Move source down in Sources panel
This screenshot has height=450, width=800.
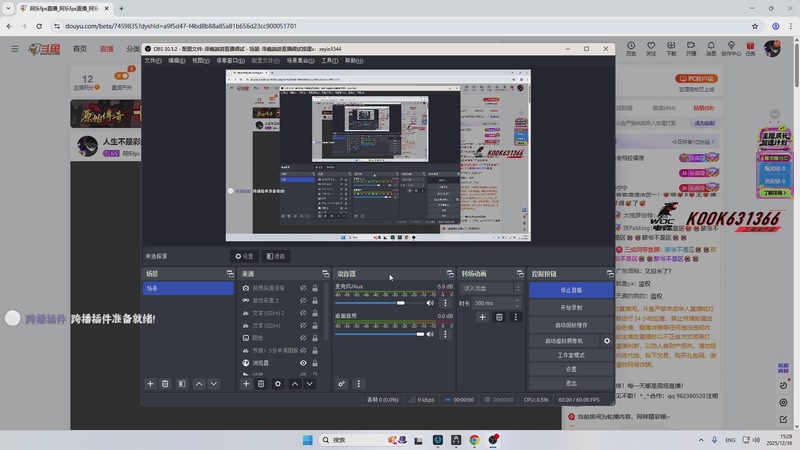(x=310, y=384)
